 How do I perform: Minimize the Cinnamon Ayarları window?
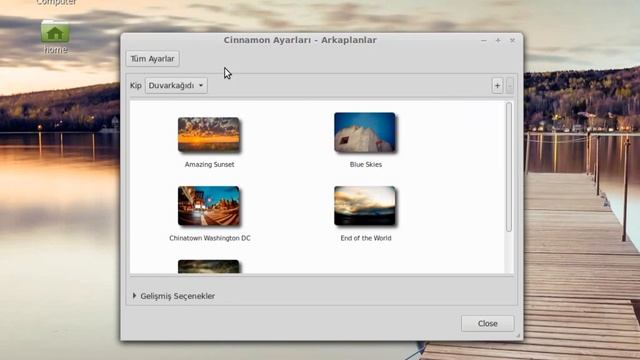click(484, 40)
